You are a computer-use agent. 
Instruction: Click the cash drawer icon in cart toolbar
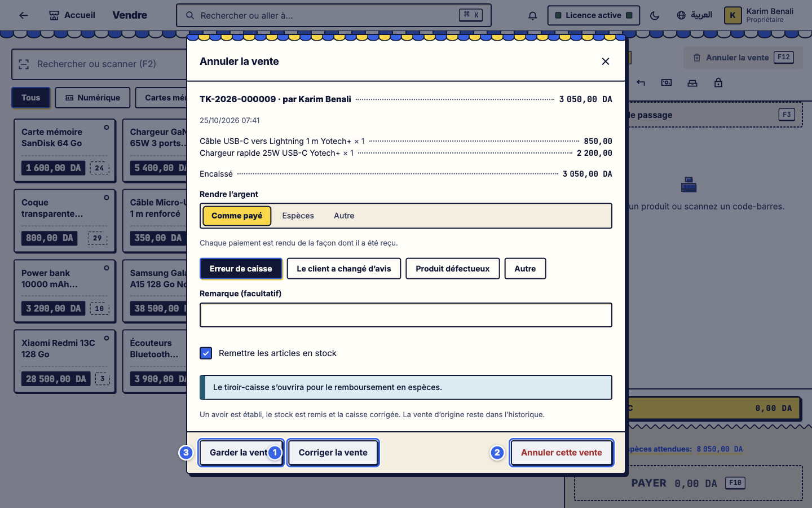point(692,83)
